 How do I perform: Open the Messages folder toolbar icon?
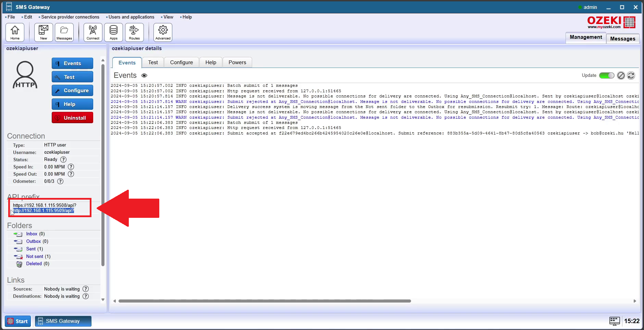[x=64, y=33]
